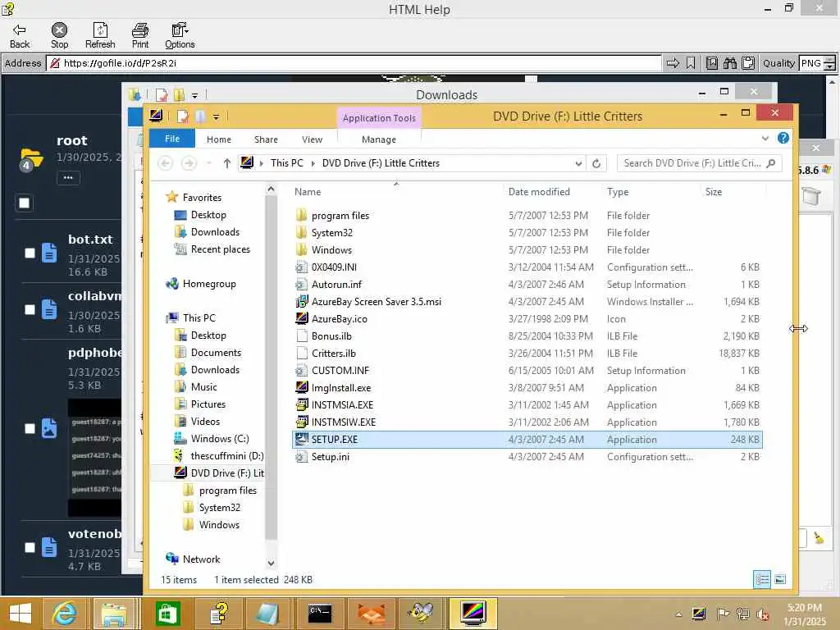Select the INSTMSIW.EXE file
This screenshot has width=840, height=630.
click(x=344, y=422)
